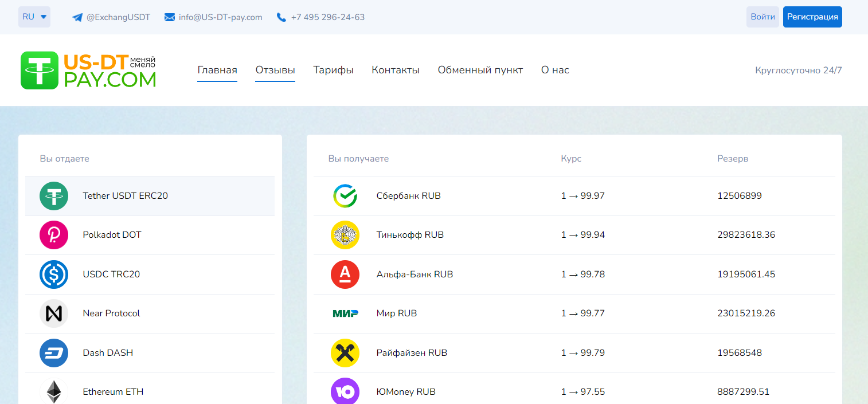
Task: Select the pink Polkadot icon
Action: point(54,235)
